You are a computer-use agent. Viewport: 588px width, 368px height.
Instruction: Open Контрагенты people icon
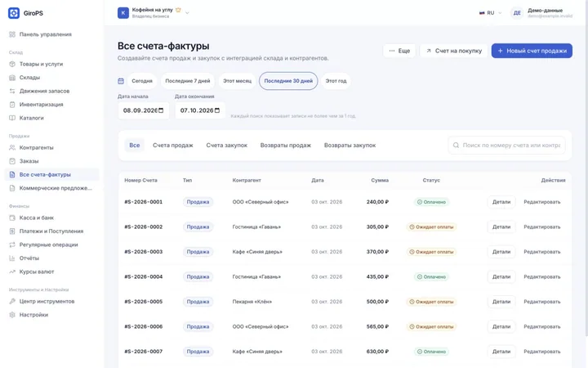click(12, 148)
